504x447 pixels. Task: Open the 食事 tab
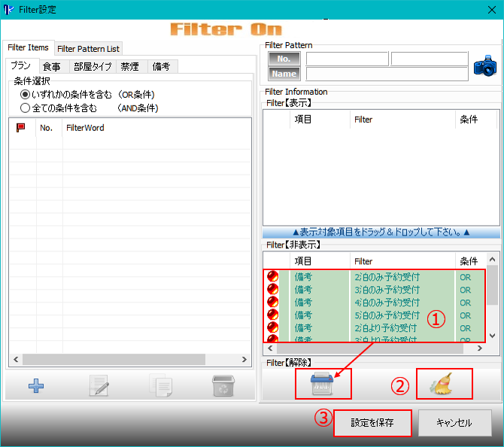tap(52, 66)
